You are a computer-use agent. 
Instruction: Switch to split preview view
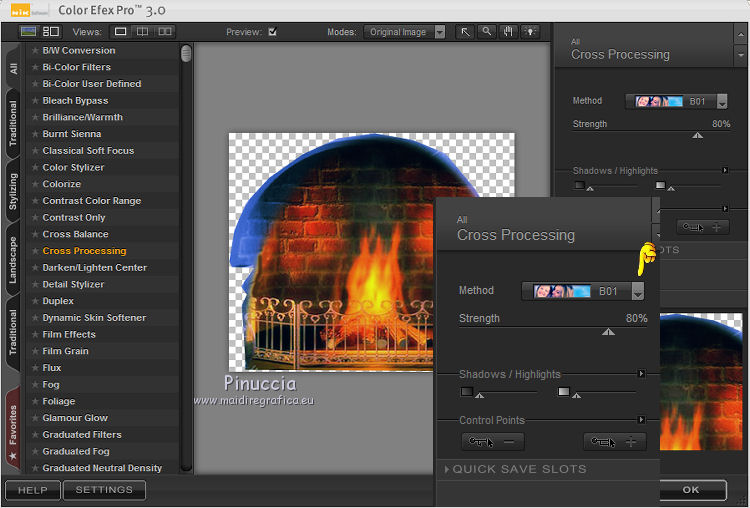pos(143,32)
